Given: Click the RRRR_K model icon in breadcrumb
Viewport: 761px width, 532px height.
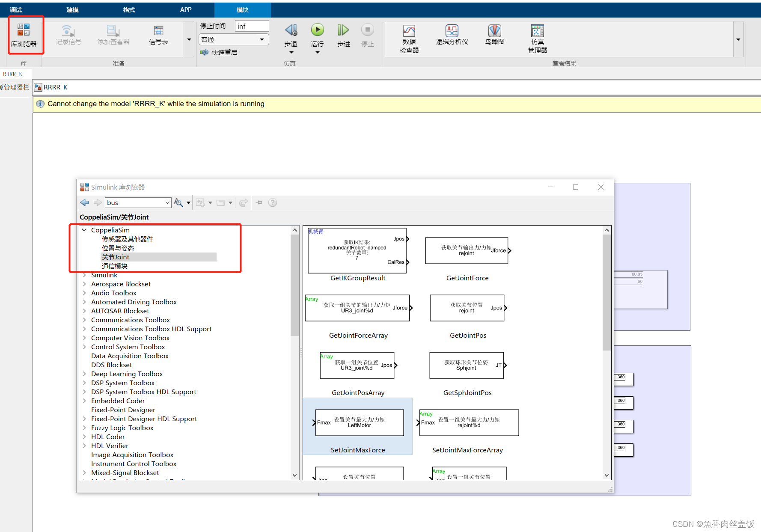Looking at the screenshot, I should click(38, 87).
